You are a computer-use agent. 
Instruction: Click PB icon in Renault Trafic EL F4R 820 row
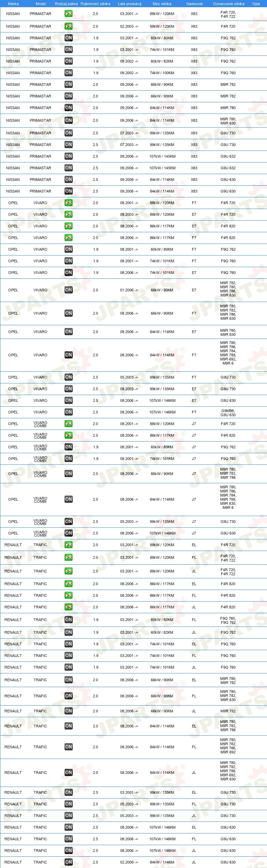coord(69,584)
